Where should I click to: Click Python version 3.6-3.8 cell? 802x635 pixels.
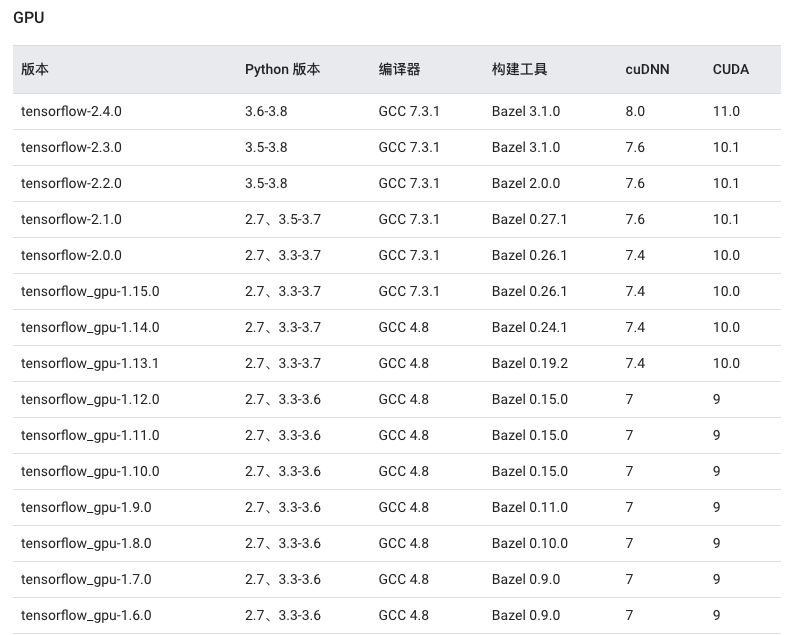(266, 111)
